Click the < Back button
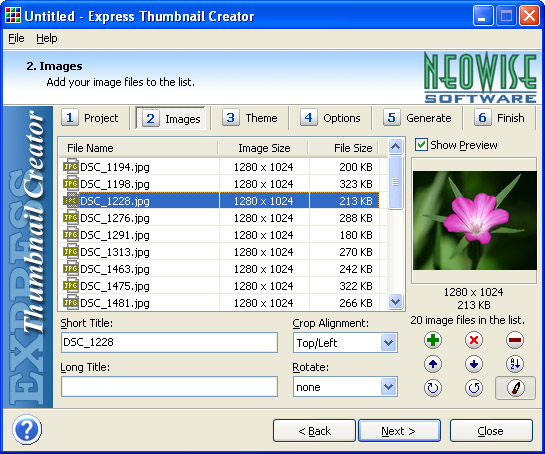The height and width of the screenshot is (454, 545). tap(314, 431)
